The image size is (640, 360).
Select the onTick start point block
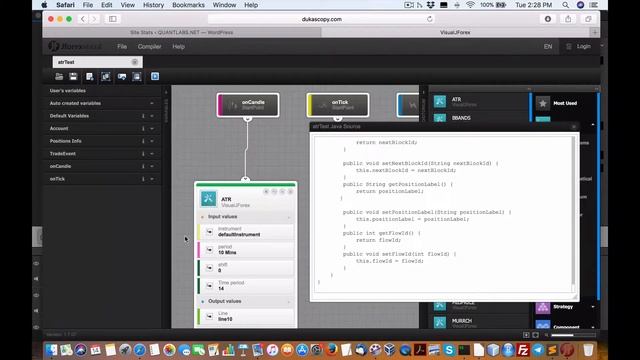click(x=338, y=105)
